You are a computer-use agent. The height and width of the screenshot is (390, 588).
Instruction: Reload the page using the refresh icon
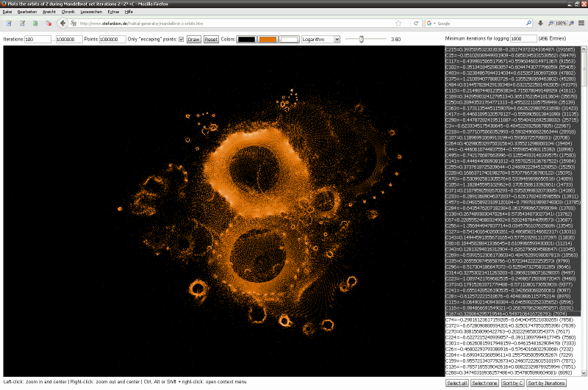(x=416, y=24)
